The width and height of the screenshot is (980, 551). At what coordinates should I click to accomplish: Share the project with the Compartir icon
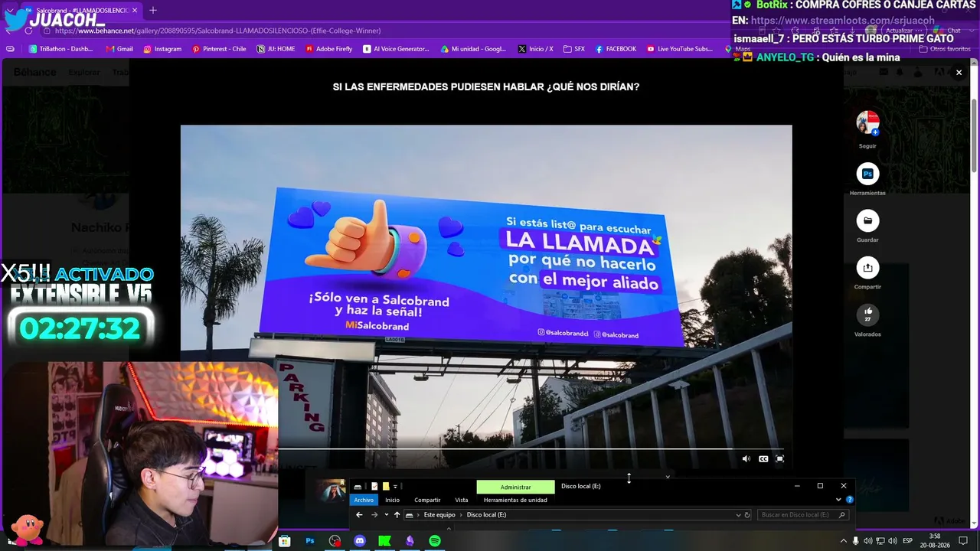867,268
